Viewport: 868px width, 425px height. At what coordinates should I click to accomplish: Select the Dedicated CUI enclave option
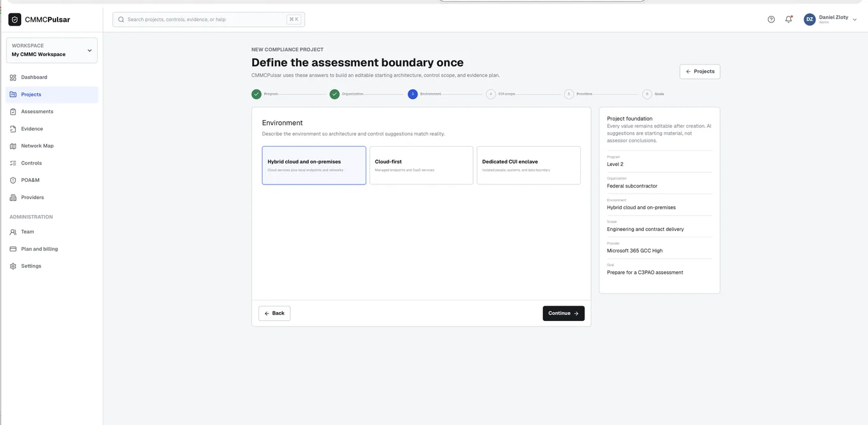(x=528, y=165)
